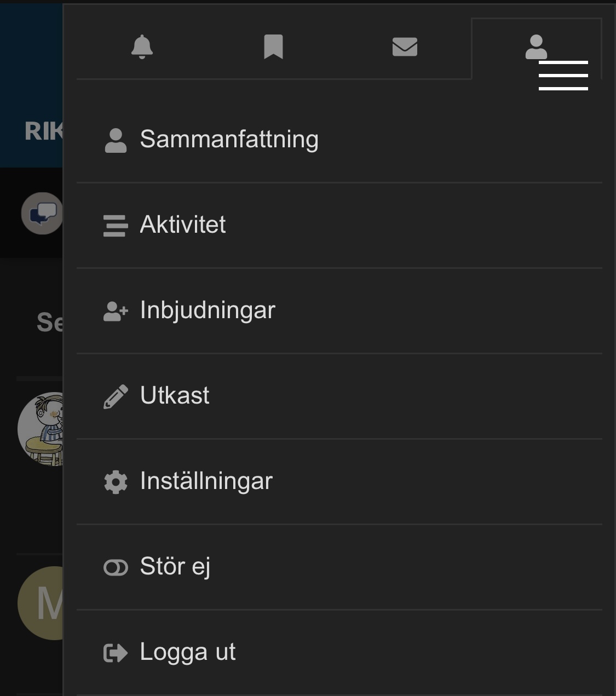616x696 pixels.
Task: Open Utkast drafts
Action: point(175,396)
